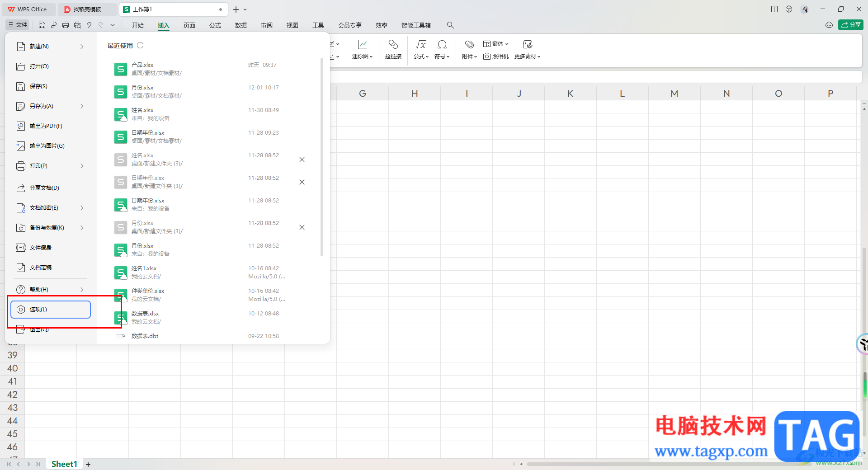
Task: Expand the Backup and Restore (备份与恢复) submenu arrow
Action: point(82,228)
